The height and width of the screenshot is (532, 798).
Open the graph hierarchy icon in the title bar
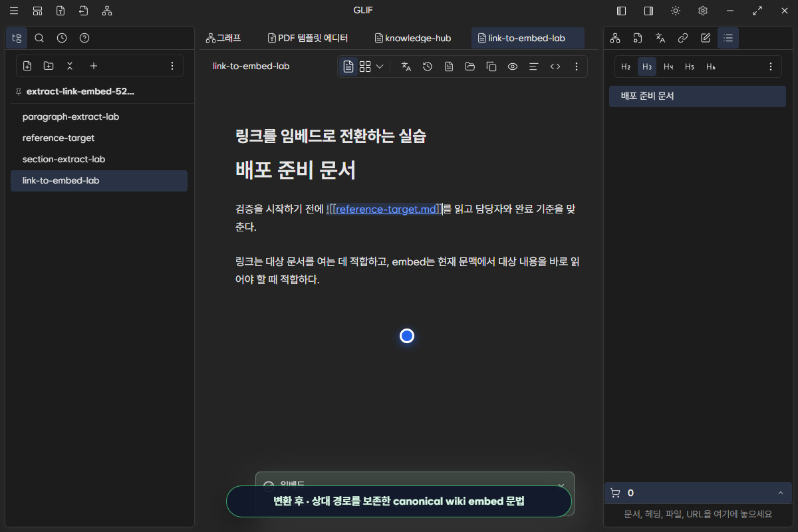click(x=107, y=11)
